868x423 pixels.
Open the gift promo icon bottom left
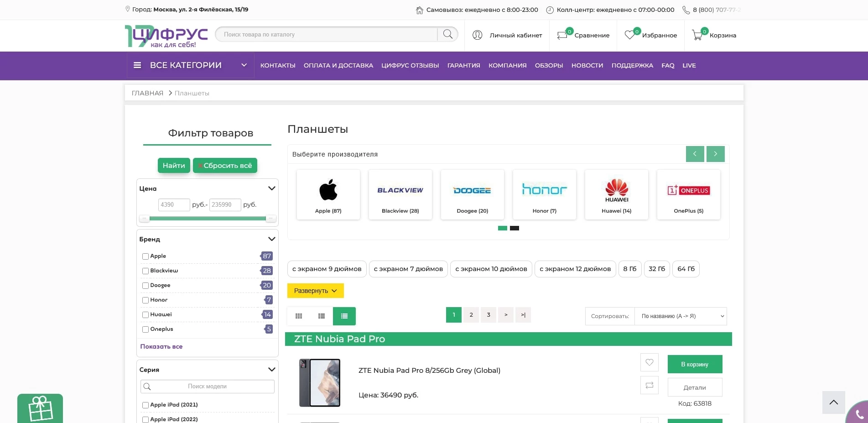click(x=40, y=408)
